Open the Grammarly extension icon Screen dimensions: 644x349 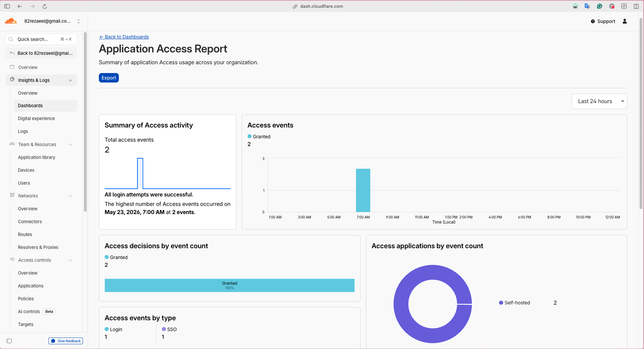point(599,6)
